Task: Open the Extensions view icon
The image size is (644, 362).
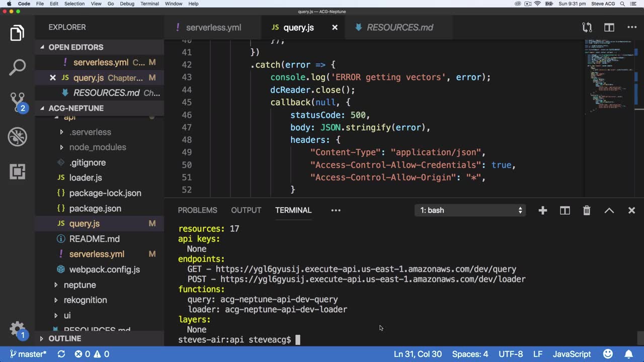Action: click(17, 171)
